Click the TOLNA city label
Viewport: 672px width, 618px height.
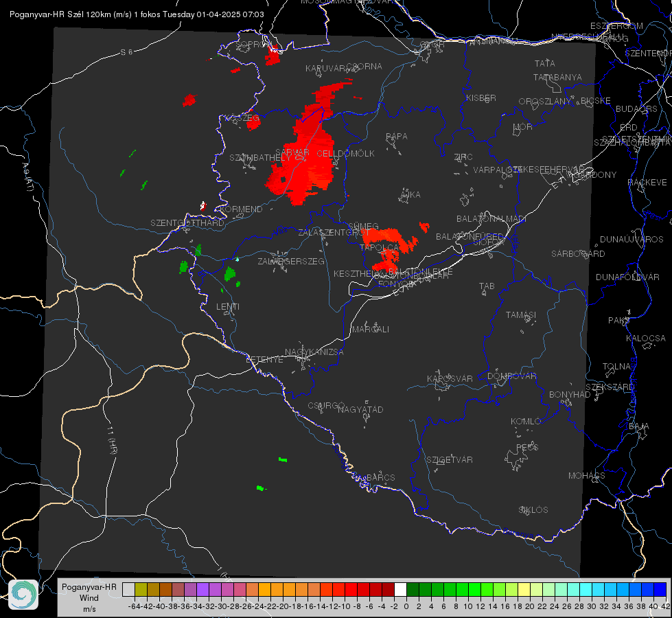tap(616, 366)
